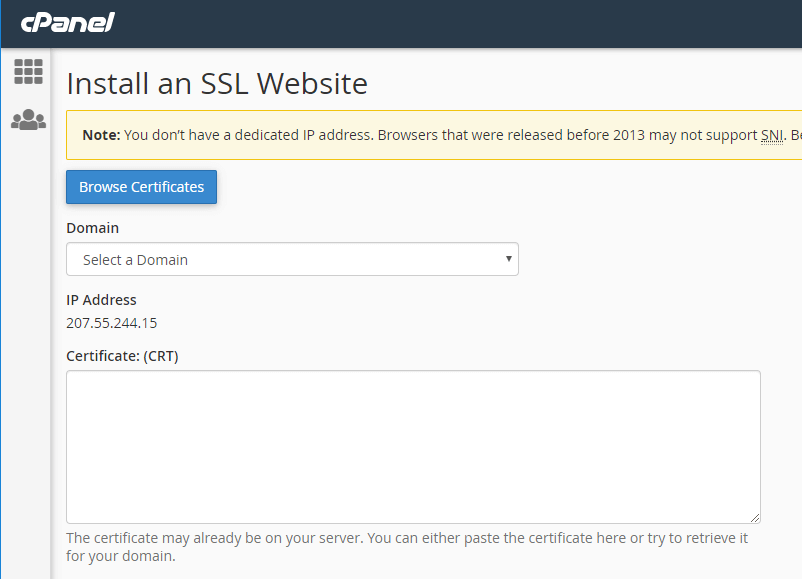Click inside the Certificate CRT text area
Viewport: 802px width, 579px height.
413,445
